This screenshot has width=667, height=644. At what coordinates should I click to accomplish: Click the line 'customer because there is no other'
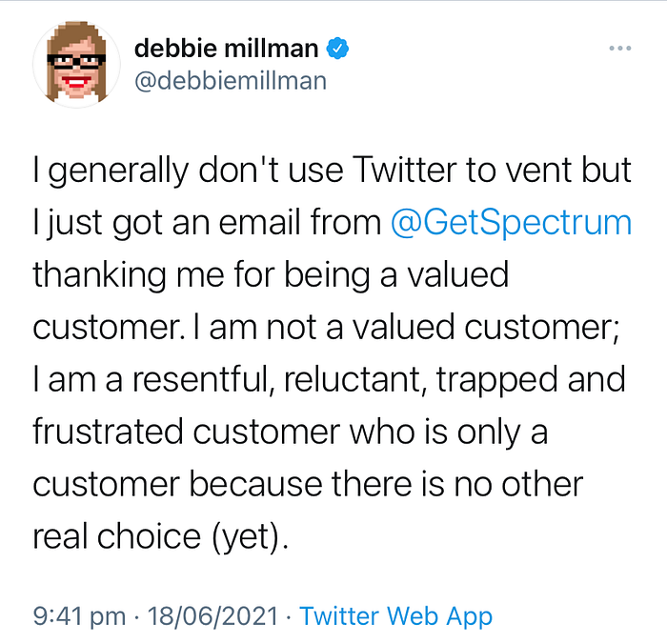[x=308, y=484]
